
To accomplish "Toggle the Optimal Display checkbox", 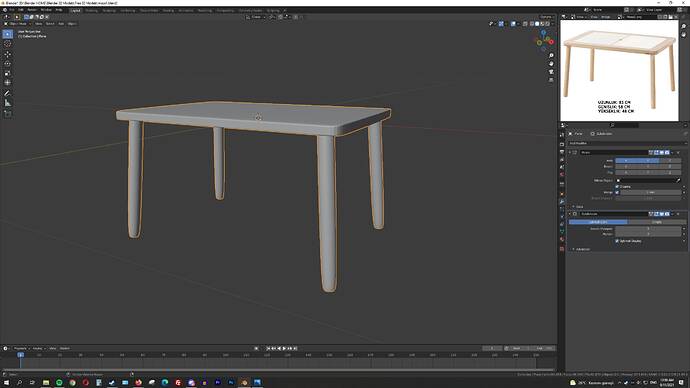I will click(617, 241).
